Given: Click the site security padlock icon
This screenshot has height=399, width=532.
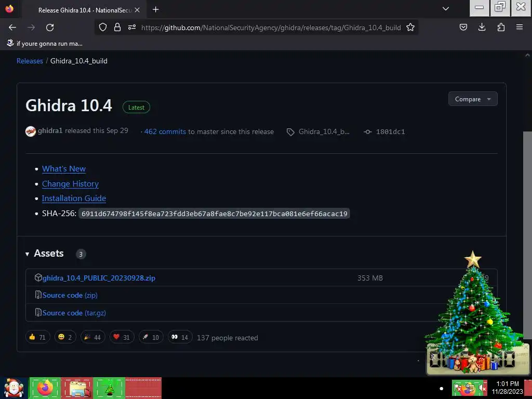Looking at the screenshot, I should (117, 28).
